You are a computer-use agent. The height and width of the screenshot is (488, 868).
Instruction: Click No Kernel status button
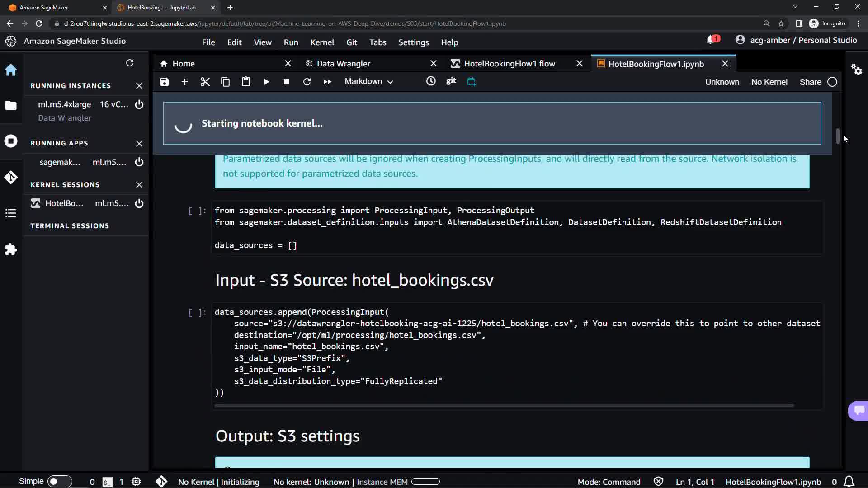pyautogui.click(x=769, y=82)
